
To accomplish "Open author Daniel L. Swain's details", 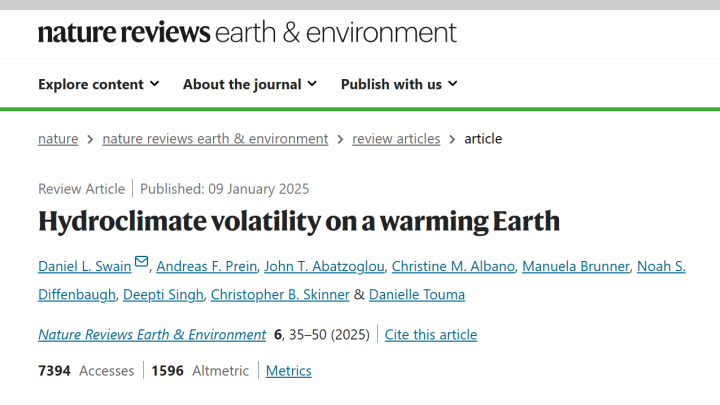I will tap(84, 266).
